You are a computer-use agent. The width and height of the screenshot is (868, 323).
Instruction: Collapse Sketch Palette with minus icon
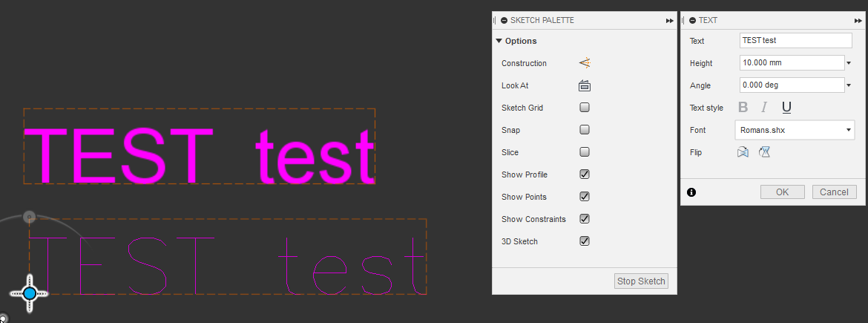pyautogui.click(x=504, y=20)
